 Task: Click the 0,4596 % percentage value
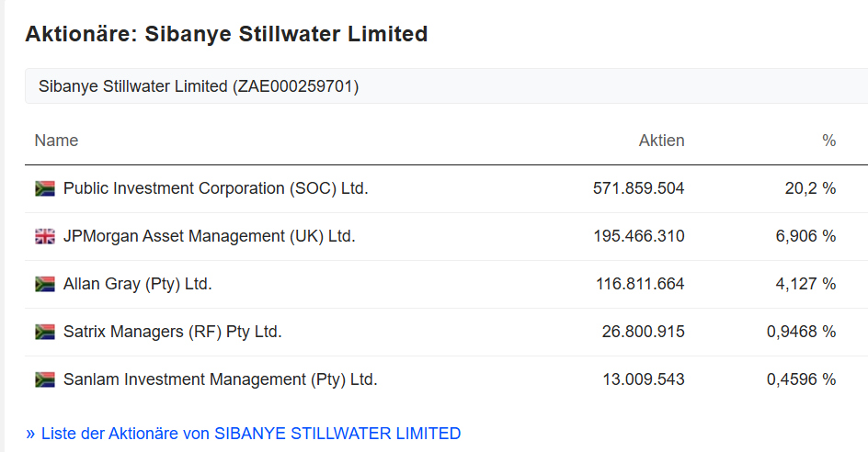coord(801,379)
